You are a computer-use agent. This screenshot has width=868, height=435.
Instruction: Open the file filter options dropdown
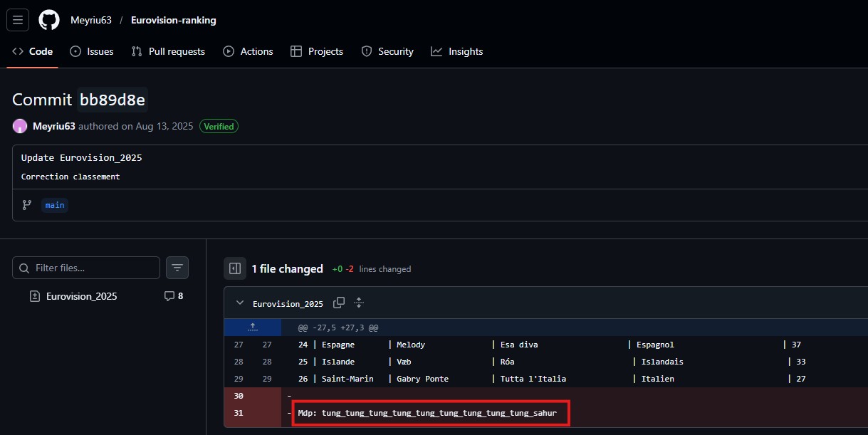[x=177, y=268]
